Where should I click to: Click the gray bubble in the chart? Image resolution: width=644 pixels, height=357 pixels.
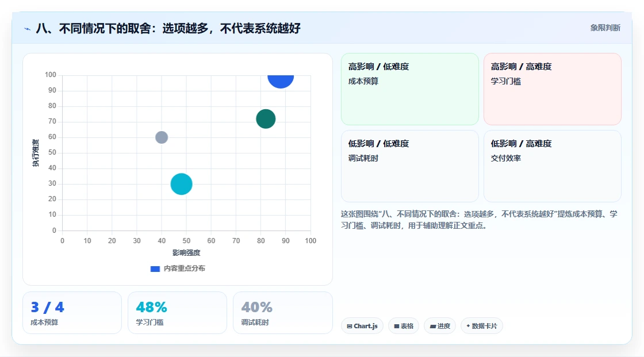point(162,137)
